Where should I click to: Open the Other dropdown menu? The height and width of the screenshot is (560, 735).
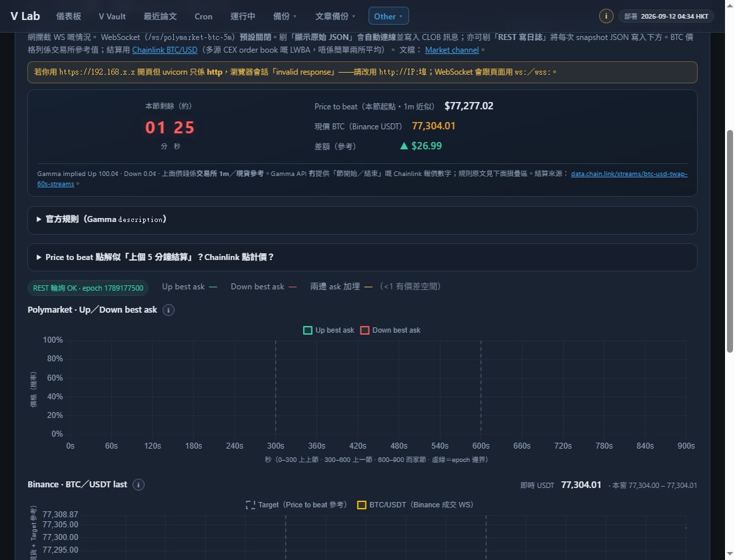point(388,16)
